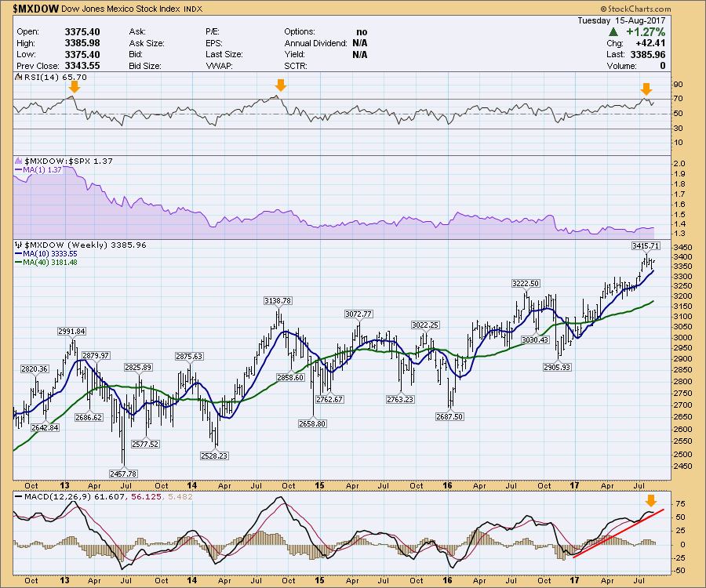Viewport: 706px width, 588px height.
Task: Click the MA(40) green legend line
Action: click(19, 263)
